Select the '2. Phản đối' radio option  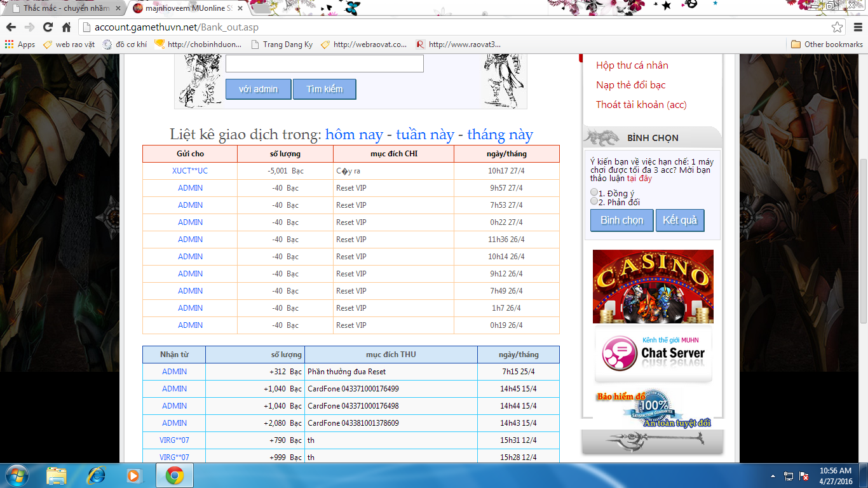[594, 201]
